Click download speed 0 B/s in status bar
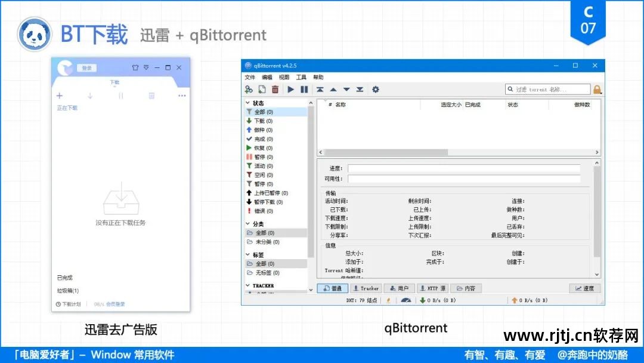This screenshot has height=363, width=644. coord(438,300)
